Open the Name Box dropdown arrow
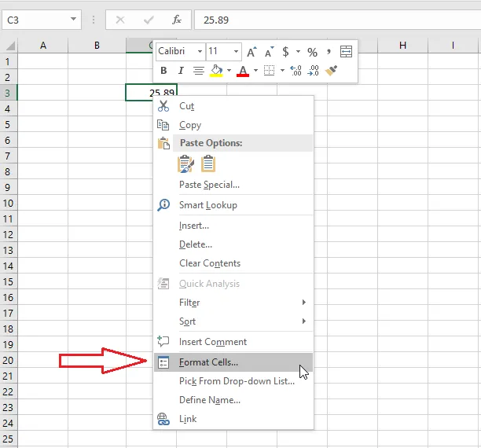 tap(73, 19)
